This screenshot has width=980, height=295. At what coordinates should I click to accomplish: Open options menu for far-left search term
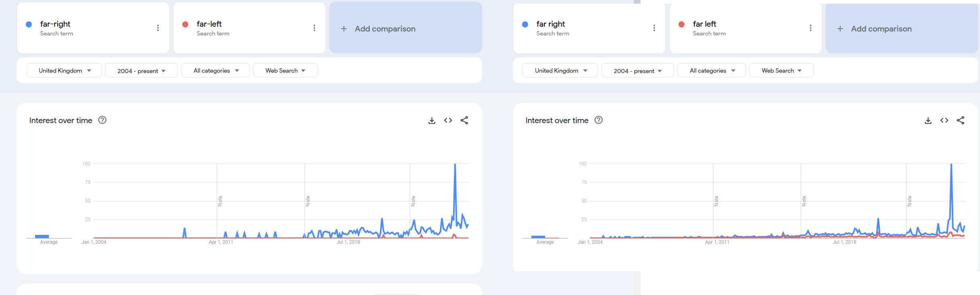click(x=314, y=28)
